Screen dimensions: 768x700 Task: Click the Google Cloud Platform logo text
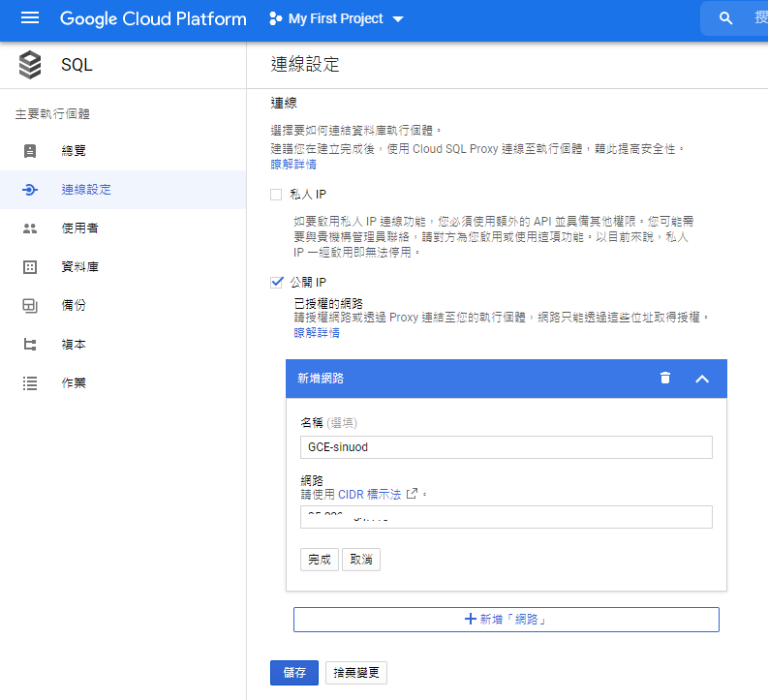[153, 18]
